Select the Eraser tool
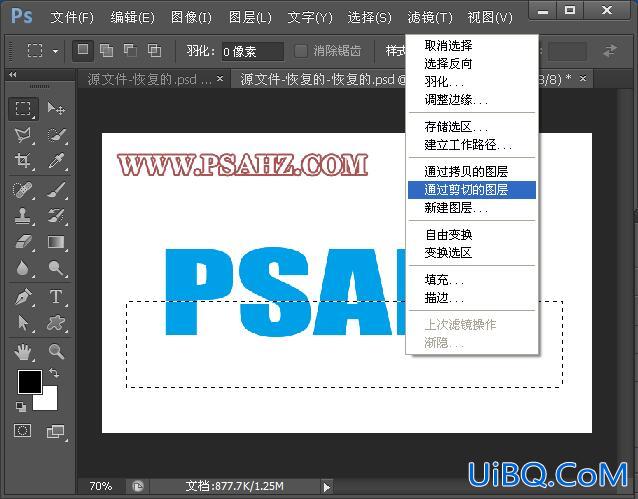 (23, 242)
